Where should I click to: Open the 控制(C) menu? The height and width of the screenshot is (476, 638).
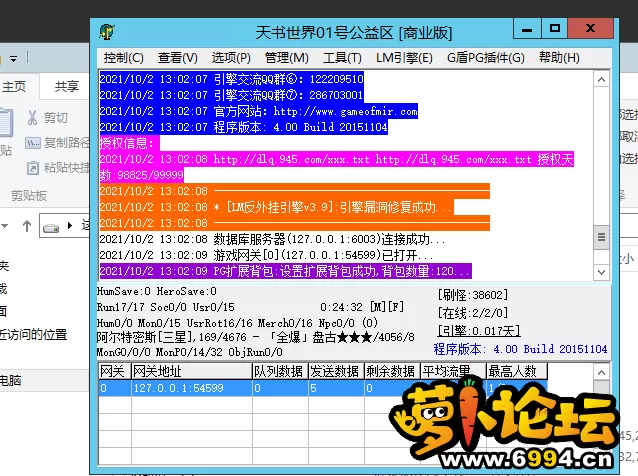(x=123, y=58)
